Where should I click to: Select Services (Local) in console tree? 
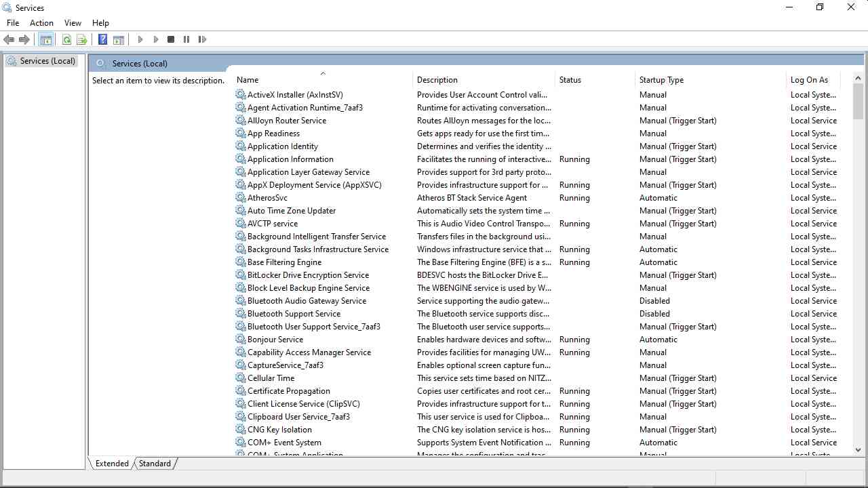tap(47, 61)
